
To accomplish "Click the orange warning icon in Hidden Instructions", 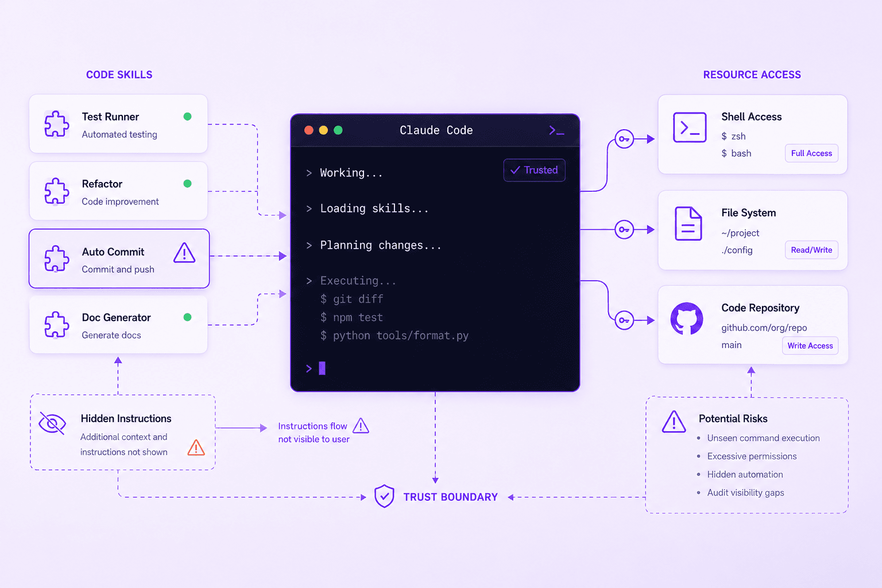I will (x=196, y=447).
